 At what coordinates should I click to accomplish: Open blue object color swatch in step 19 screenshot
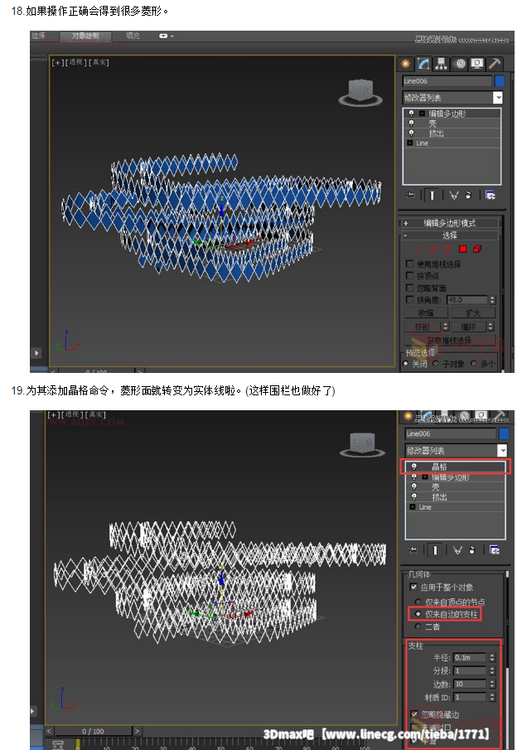click(x=503, y=433)
